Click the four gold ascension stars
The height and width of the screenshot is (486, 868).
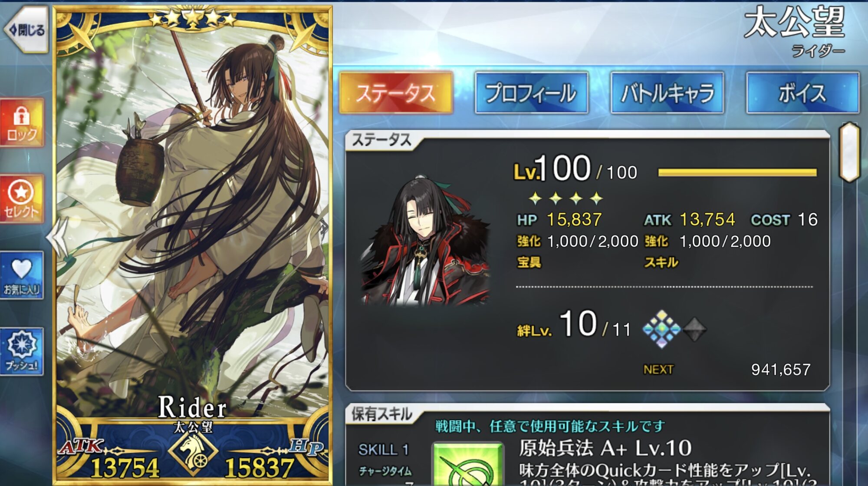tap(566, 198)
